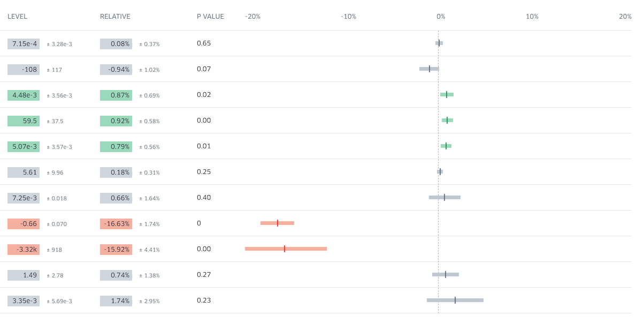Click the RELATIVE column header
The width and height of the screenshot is (644, 331).
point(115,17)
